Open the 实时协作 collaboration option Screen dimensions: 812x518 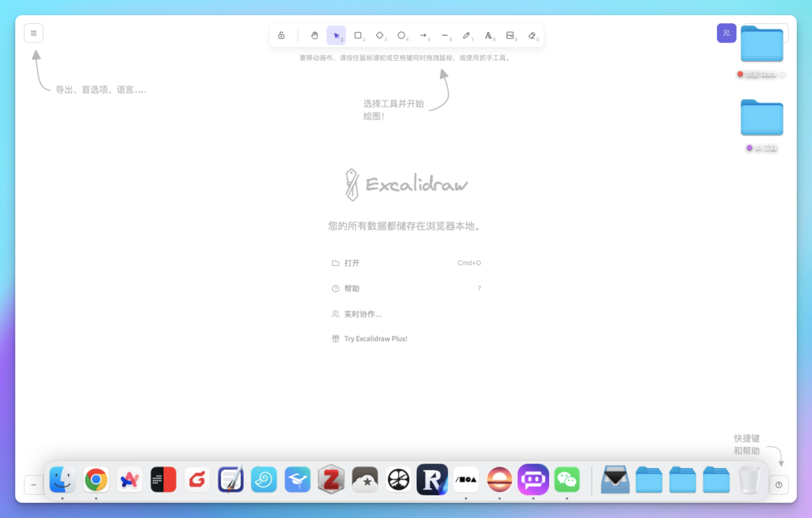(x=362, y=314)
